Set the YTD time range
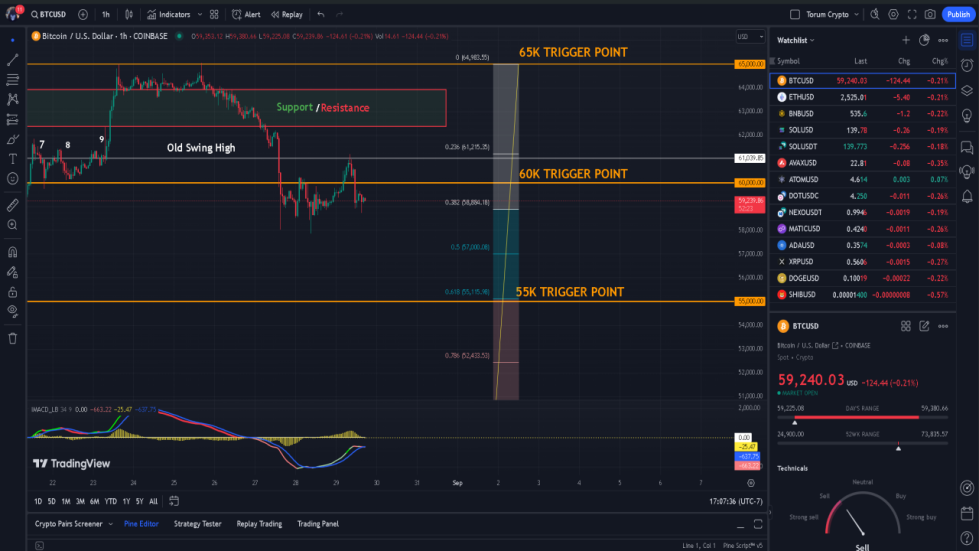 (x=111, y=501)
